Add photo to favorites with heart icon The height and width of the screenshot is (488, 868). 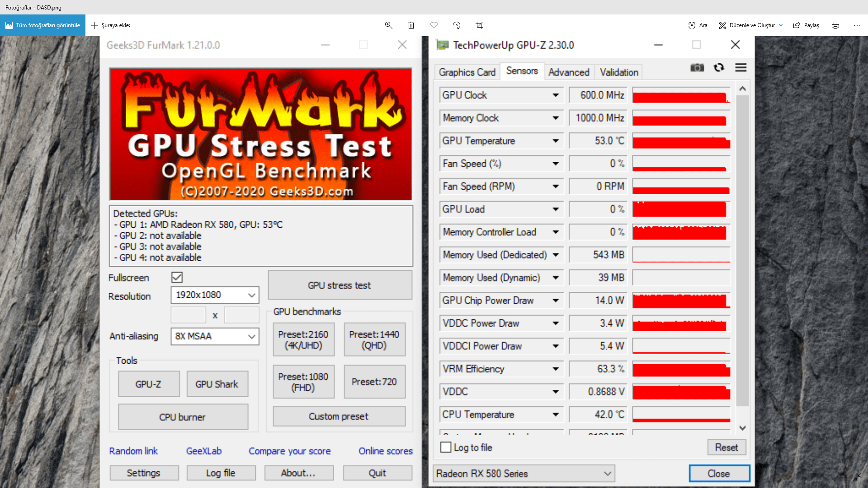(434, 25)
